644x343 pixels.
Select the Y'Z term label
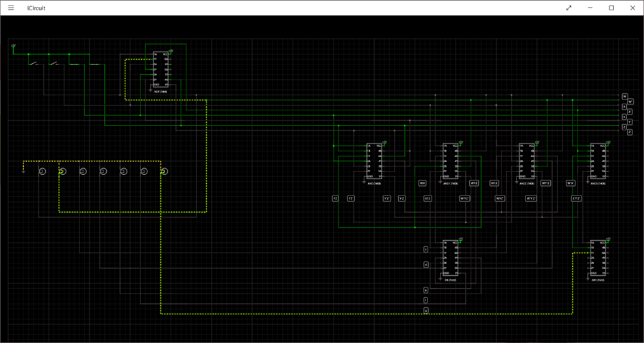(x=401, y=198)
